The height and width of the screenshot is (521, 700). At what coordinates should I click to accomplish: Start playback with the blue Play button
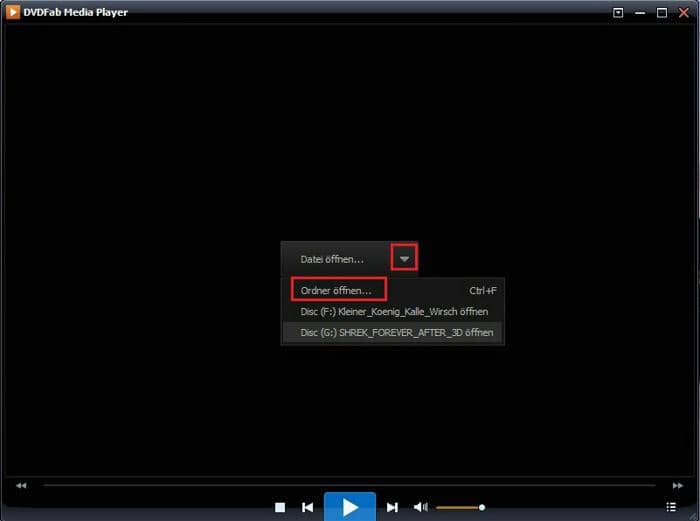pos(350,507)
